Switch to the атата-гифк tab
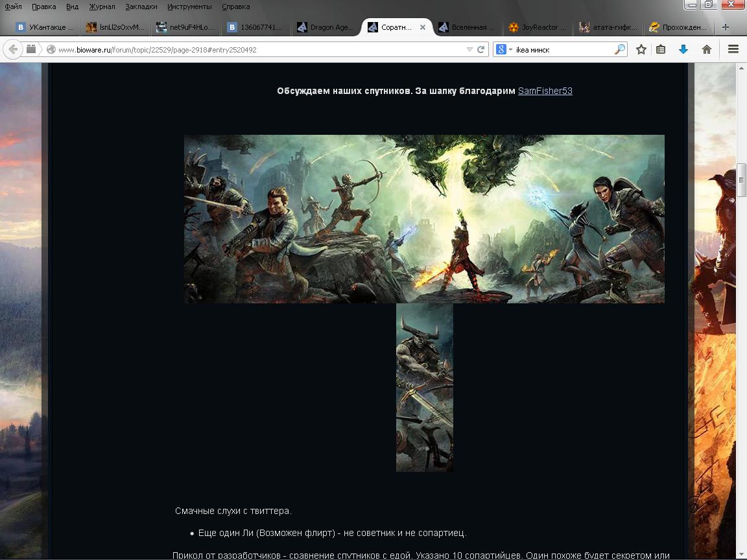This screenshot has height=560, width=747. point(609,27)
